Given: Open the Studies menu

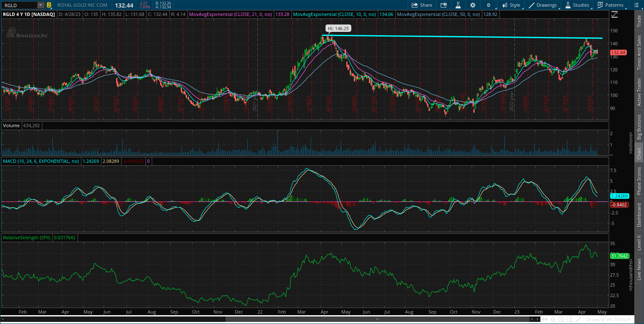Looking at the screenshot, I should [577, 5].
